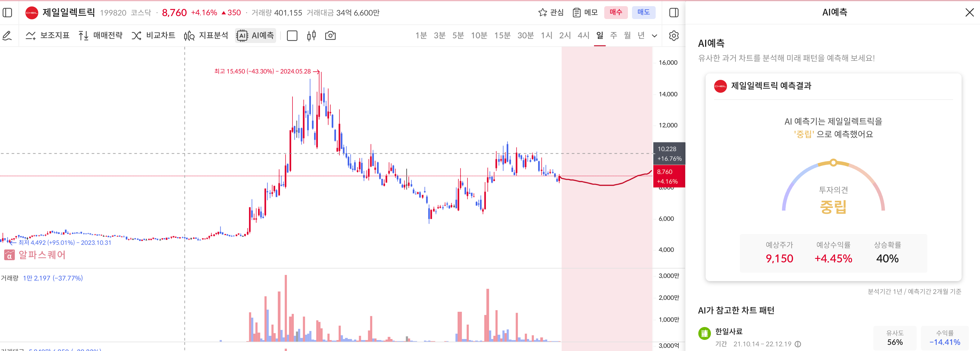Select the pencil drawing tool
The image size is (980, 351).
tap(7, 36)
